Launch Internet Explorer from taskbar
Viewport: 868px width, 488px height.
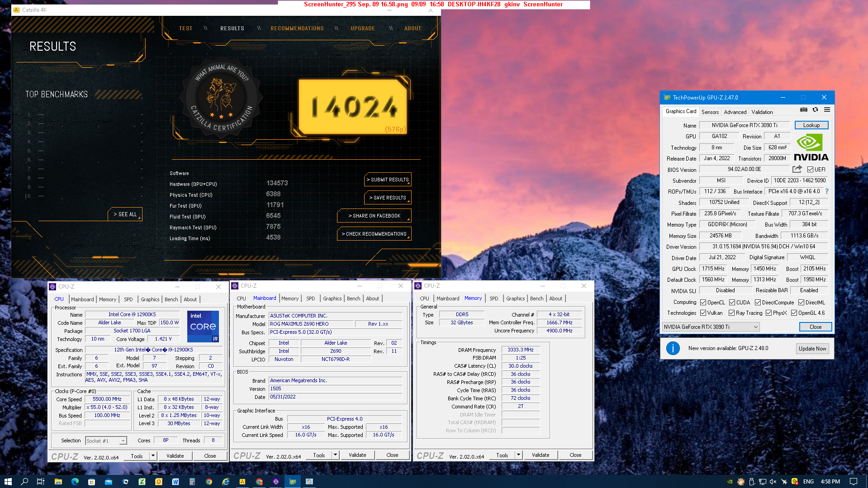pos(226,481)
